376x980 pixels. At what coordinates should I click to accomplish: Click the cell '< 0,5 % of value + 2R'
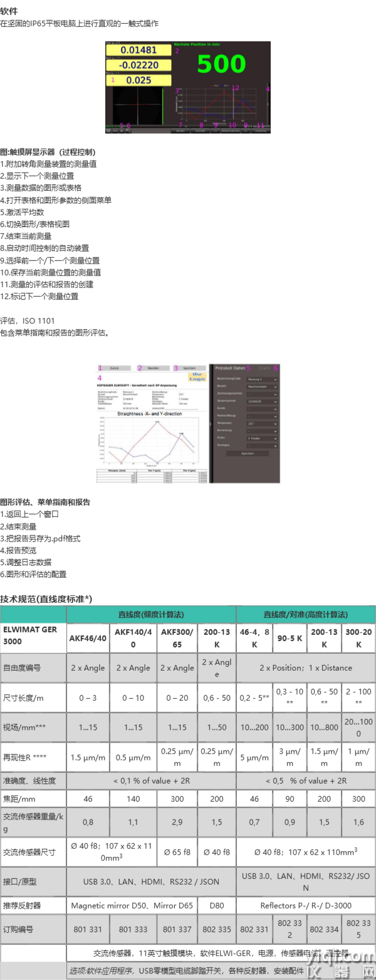[x=306, y=780]
